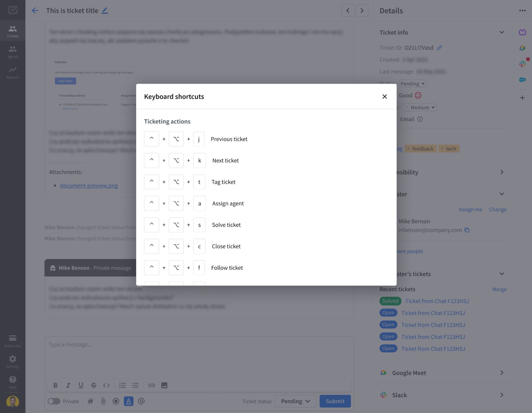The width and height of the screenshot is (532, 413).
Task: Click the insert link icon
Action: (151, 385)
